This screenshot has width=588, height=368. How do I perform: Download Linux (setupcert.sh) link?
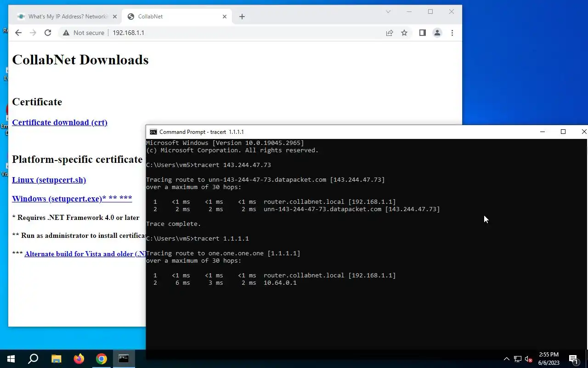coord(49,180)
